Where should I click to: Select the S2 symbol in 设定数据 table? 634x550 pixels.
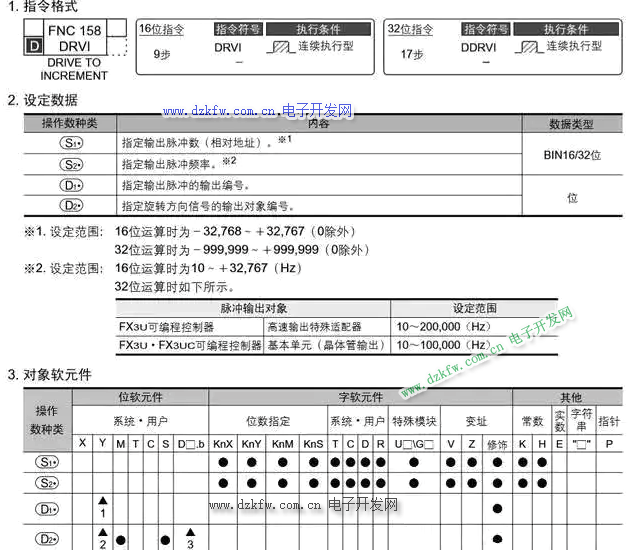71,163
